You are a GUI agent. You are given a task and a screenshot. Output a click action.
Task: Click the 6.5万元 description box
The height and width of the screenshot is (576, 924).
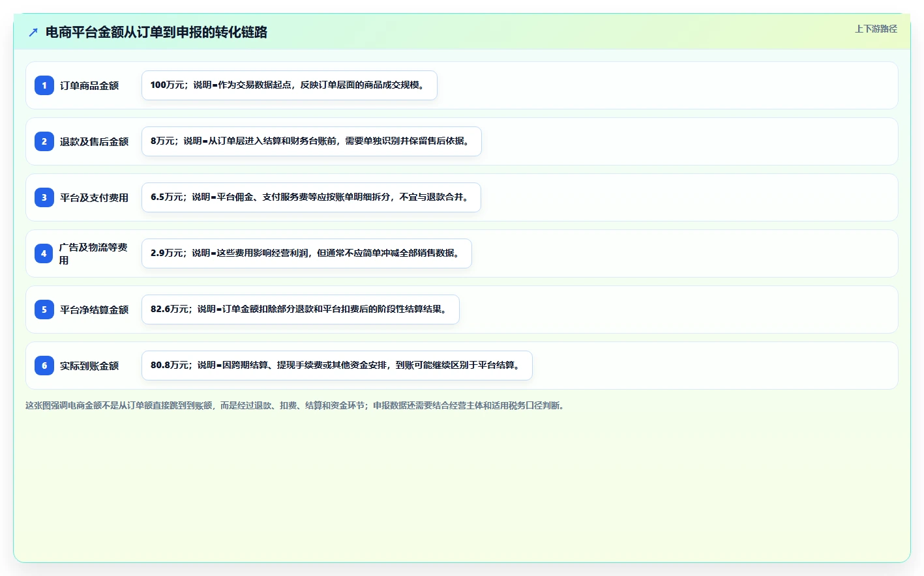point(311,197)
